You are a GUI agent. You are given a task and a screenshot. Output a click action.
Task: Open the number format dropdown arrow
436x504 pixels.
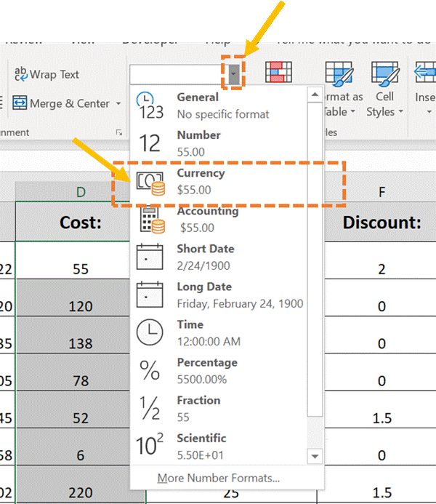point(234,74)
